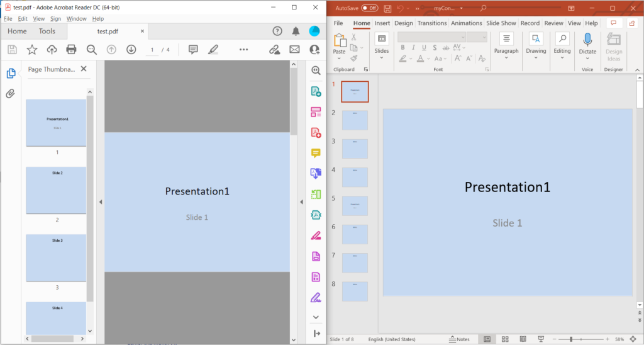The width and height of the screenshot is (644, 345).
Task: Toggle Bold formatting in Font group
Action: [x=402, y=48]
